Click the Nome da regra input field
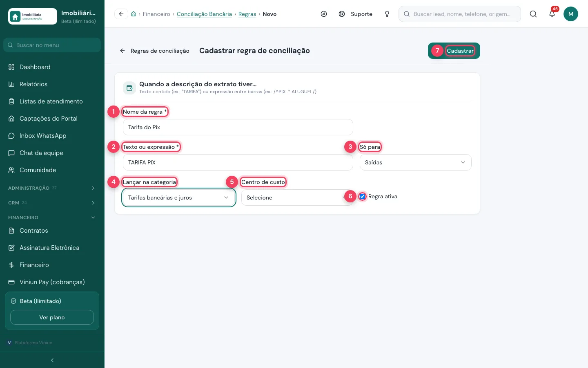The height and width of the screenshot is (368, 588). [238, 127]
